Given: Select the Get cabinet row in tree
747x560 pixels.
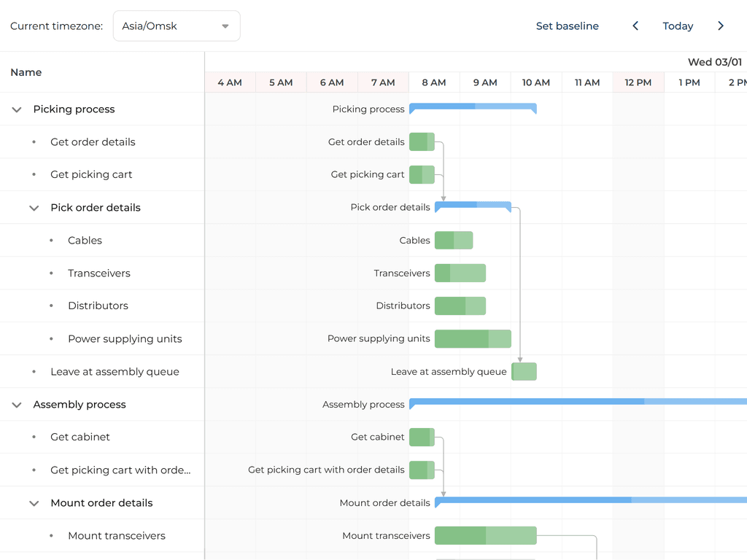Looking at the screenshot, I should (x=80, y=437).
